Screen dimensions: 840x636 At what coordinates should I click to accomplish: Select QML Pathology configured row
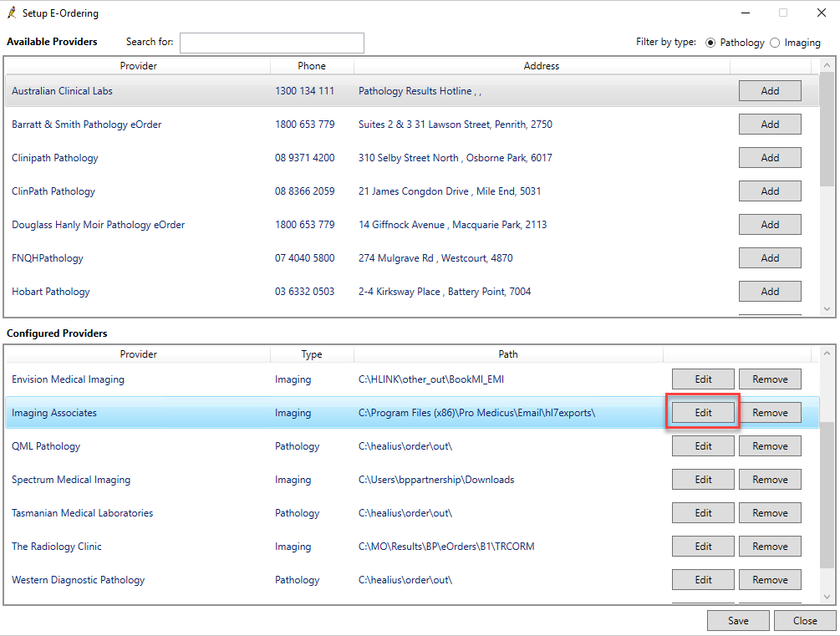tap(413, 446)
